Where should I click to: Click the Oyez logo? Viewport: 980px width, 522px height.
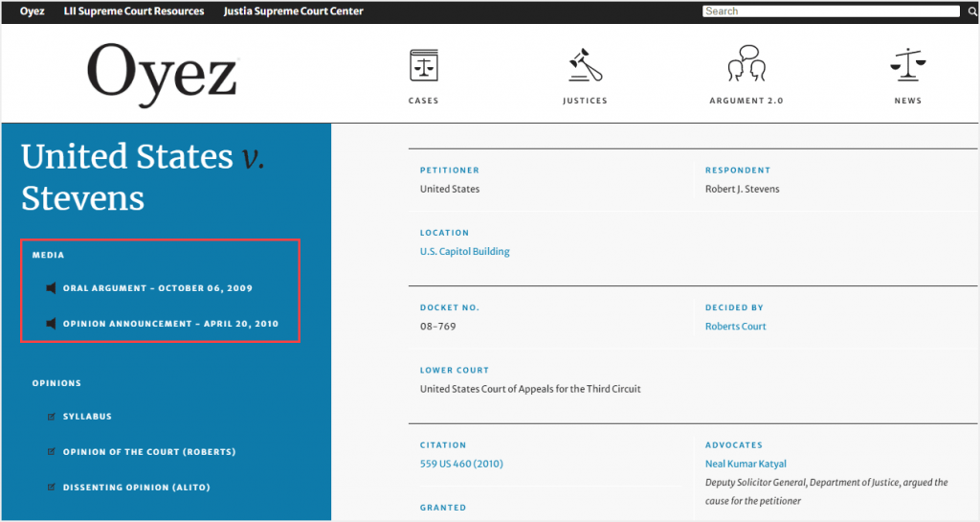tap(163, 75)
